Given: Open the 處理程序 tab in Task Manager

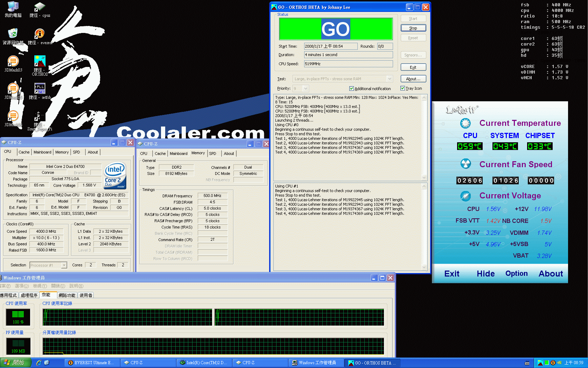Looking at the screenshot, I should [29, 295].
